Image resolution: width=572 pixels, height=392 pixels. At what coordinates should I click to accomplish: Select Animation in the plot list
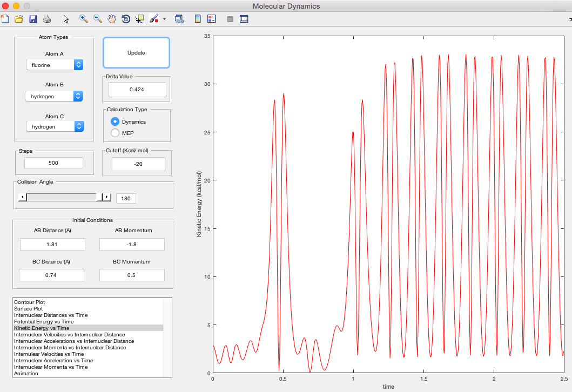[26, 374]
